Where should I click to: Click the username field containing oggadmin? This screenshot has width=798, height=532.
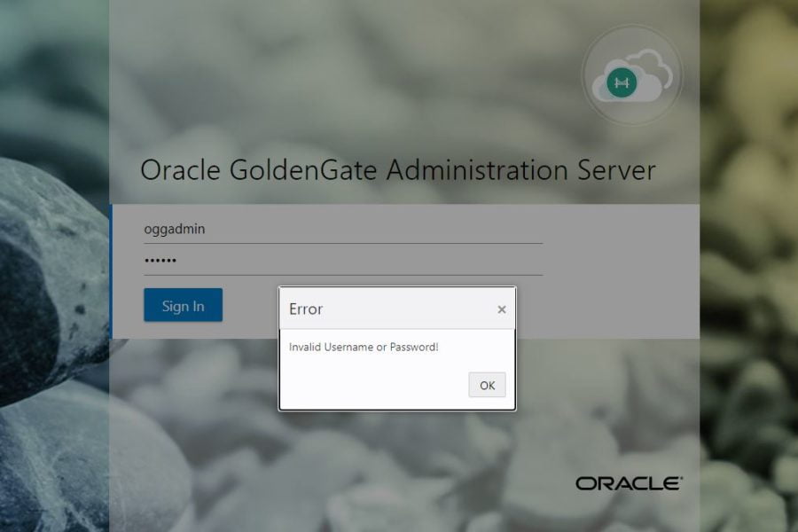point(343,229)
